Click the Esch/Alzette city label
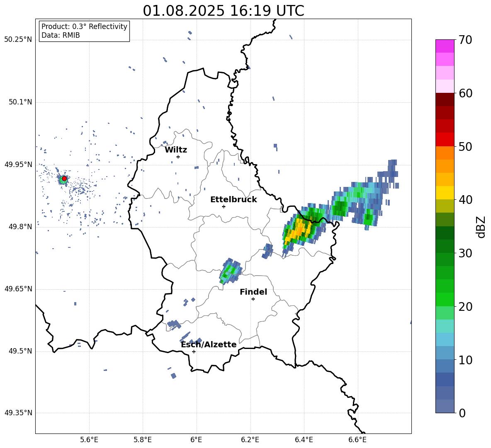 (x=209, y=344)
